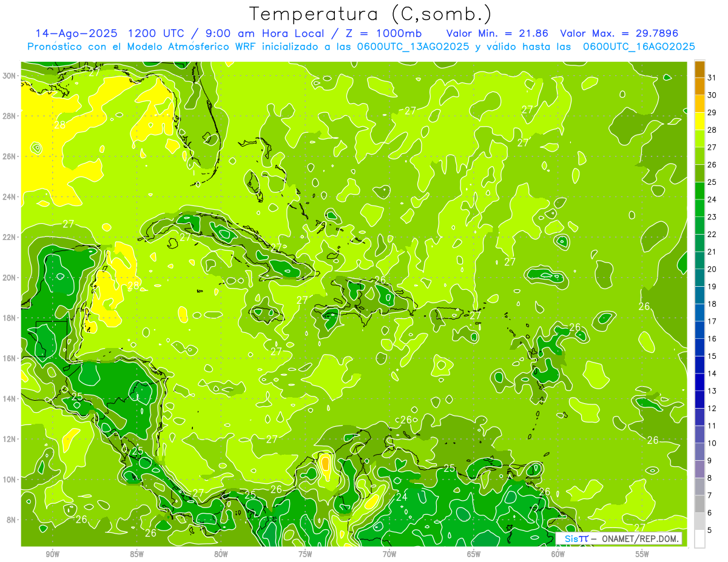Click the 30N latitude label

(x=9, y=75)
